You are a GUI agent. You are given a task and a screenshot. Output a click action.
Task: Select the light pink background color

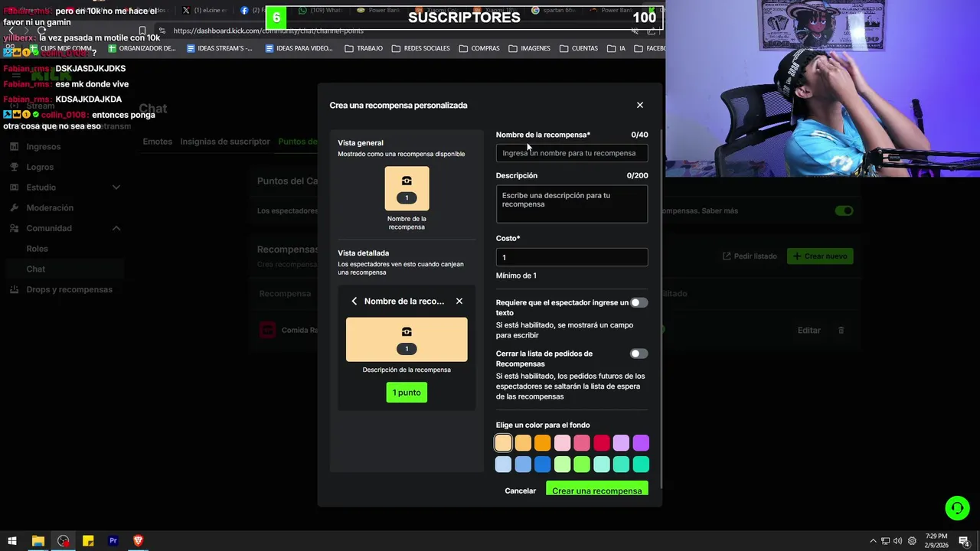pos(562,443)
